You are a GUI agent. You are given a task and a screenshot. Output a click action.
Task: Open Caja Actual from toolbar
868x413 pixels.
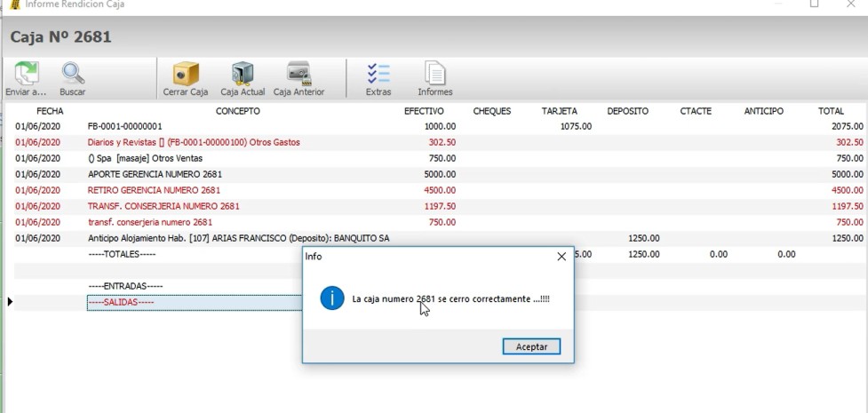243,74
